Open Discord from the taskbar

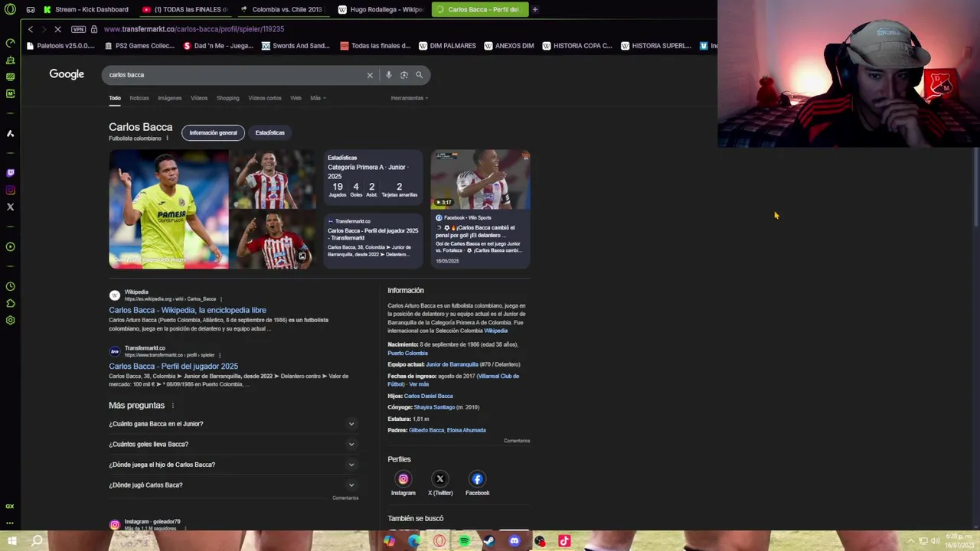(x=514, y=541)
